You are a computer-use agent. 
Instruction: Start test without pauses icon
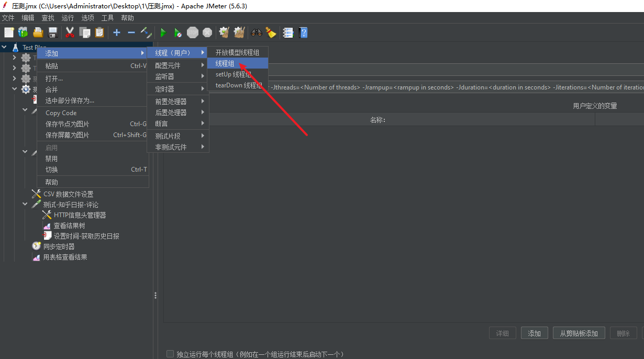tap(178, 32)
